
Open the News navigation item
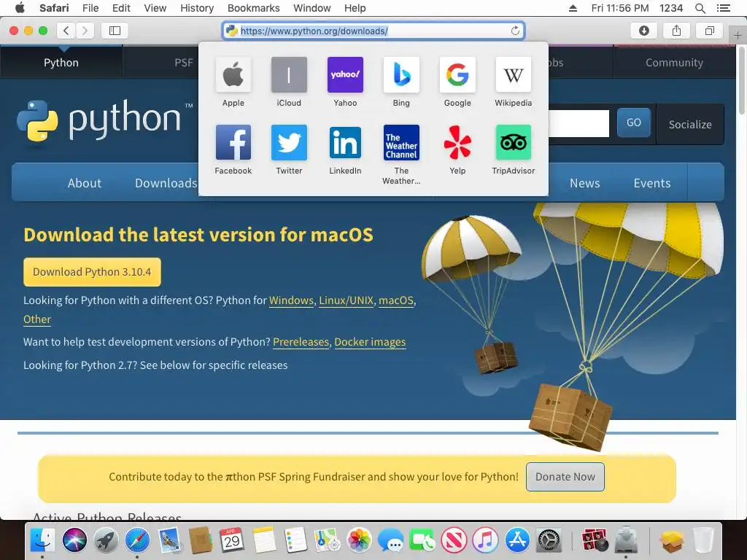[x=584, y=183]
